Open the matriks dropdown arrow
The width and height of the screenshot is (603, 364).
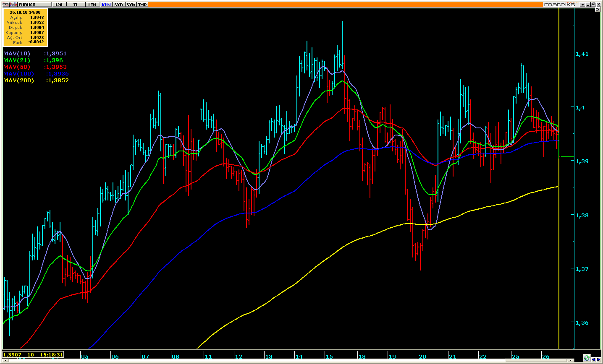[582, 5]
